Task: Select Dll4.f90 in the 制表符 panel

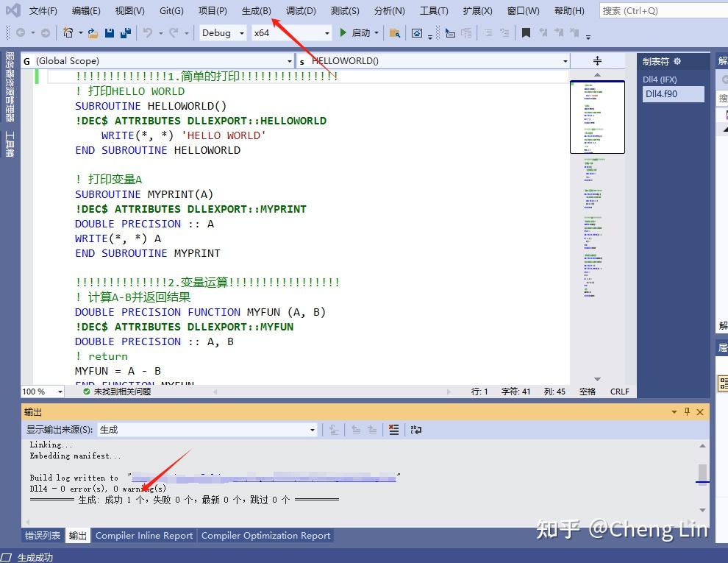Action: coord(671,93)
